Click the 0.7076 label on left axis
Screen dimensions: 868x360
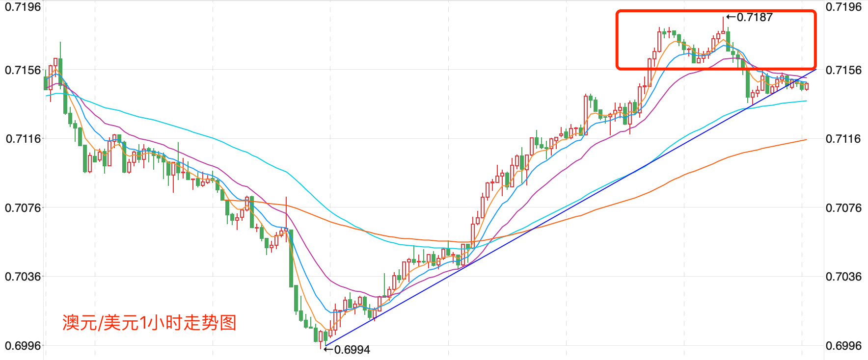pos(23,208)
